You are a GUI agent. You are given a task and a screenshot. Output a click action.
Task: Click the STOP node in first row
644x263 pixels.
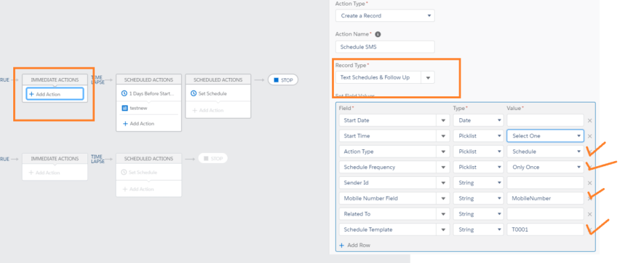(282, 80)
